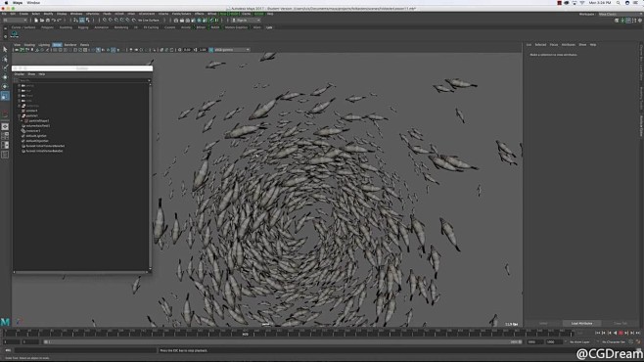Open animation preferences icon beside Auto Key
Viewport: 644px width, 362px height.
(639, 341)
